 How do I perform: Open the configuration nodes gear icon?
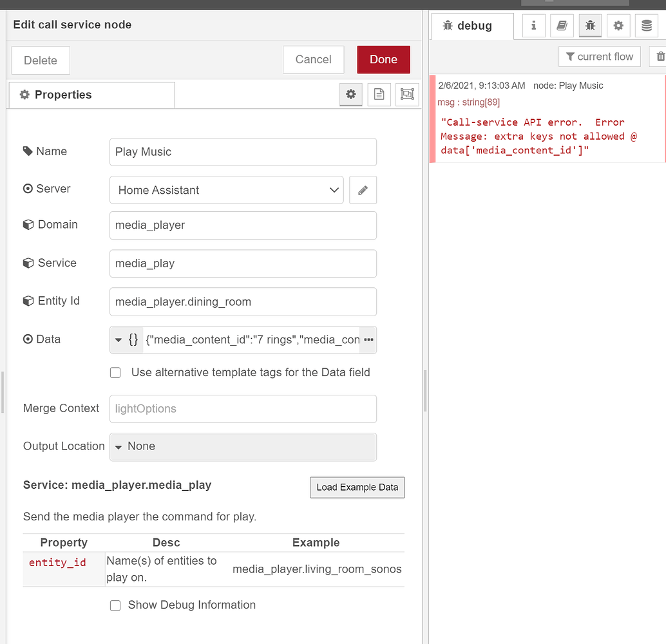pos(618,26)
